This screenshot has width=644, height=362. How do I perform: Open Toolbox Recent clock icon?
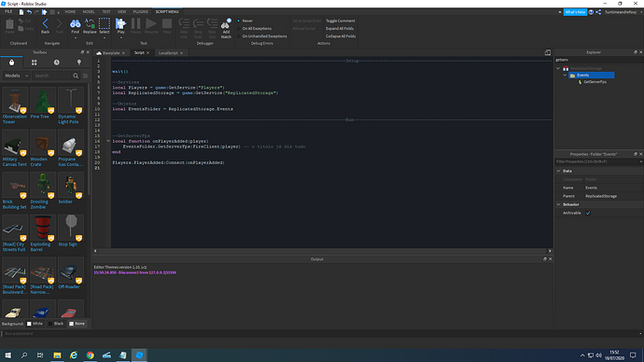point(57,63)
